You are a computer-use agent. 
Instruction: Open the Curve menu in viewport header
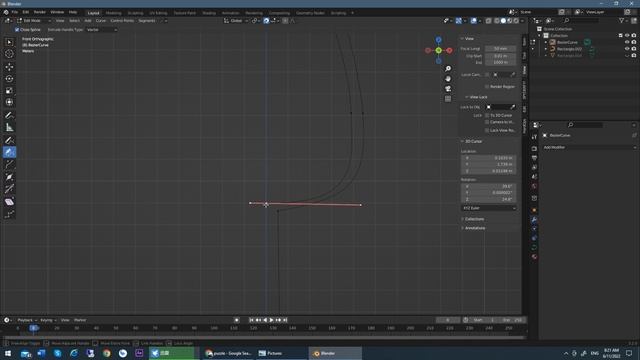pos(100,21)
